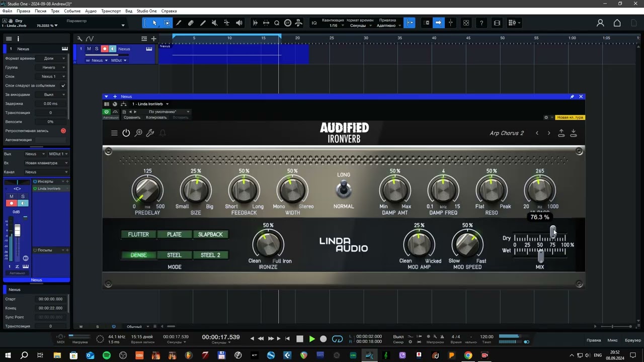Click the Копировать button

pyautogui.click(x=156, y=118)
